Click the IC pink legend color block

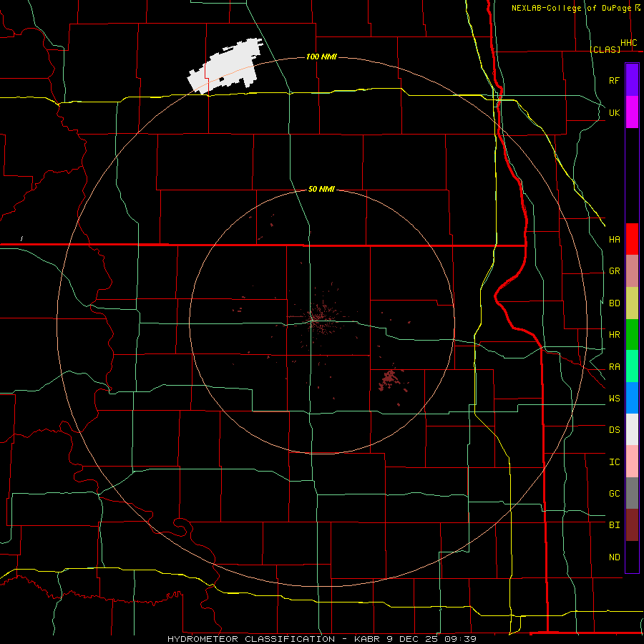point(632,462)
